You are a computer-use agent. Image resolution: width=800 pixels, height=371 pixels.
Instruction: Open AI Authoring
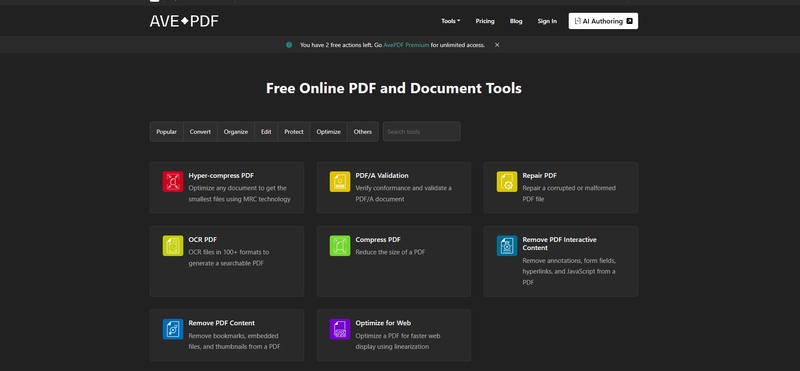click(x=603, y=21)
